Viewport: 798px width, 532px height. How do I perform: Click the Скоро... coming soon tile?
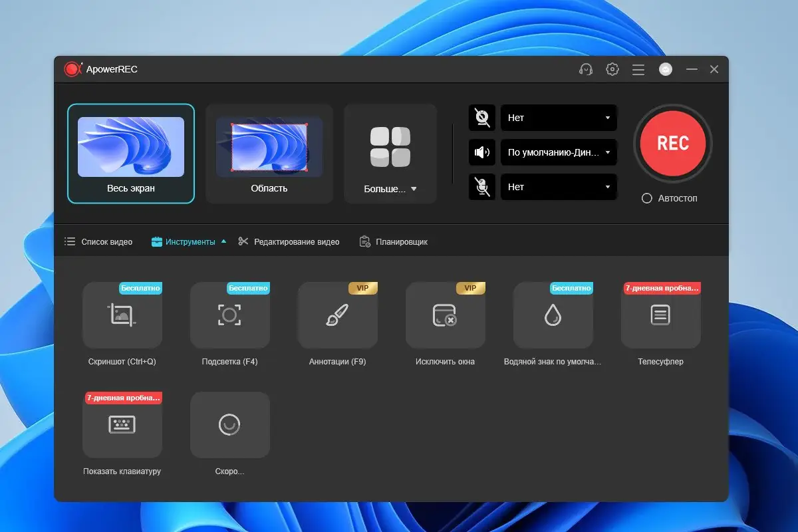pyautogui.click(x=230, y=425)
